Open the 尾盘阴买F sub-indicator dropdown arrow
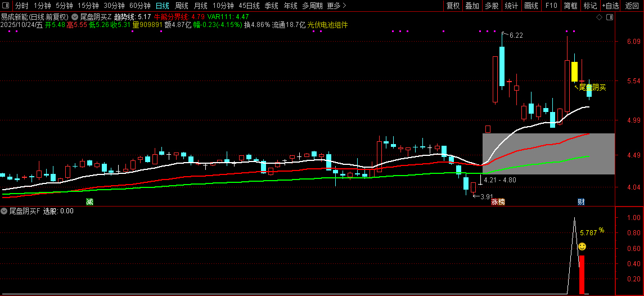This screenshot has height=296, width=644. click(4, 211)
